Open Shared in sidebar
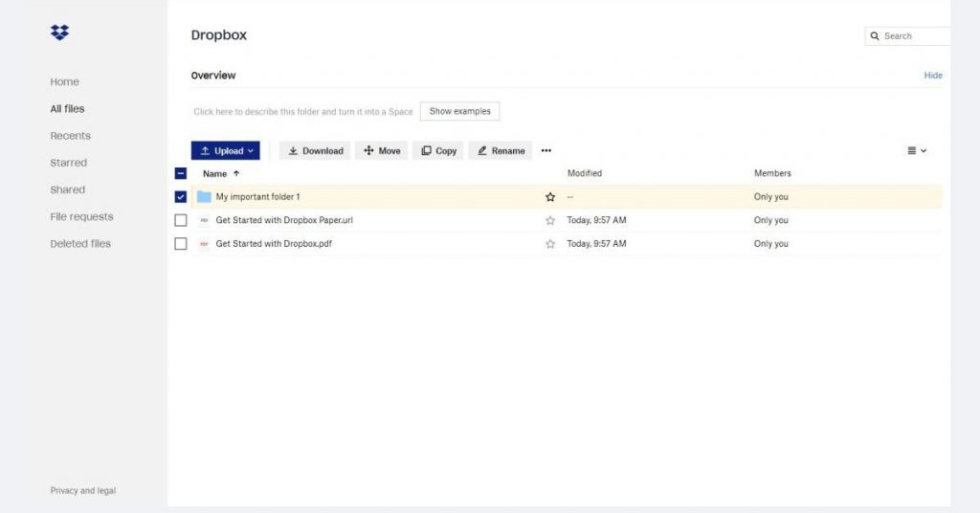Image resolution: width=980 pixels, height=513 pixels. [68, 190]
